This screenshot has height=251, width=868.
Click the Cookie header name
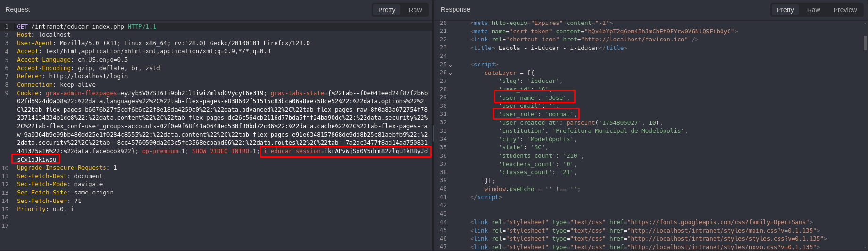pyautogui.click(x=27, y=93)
